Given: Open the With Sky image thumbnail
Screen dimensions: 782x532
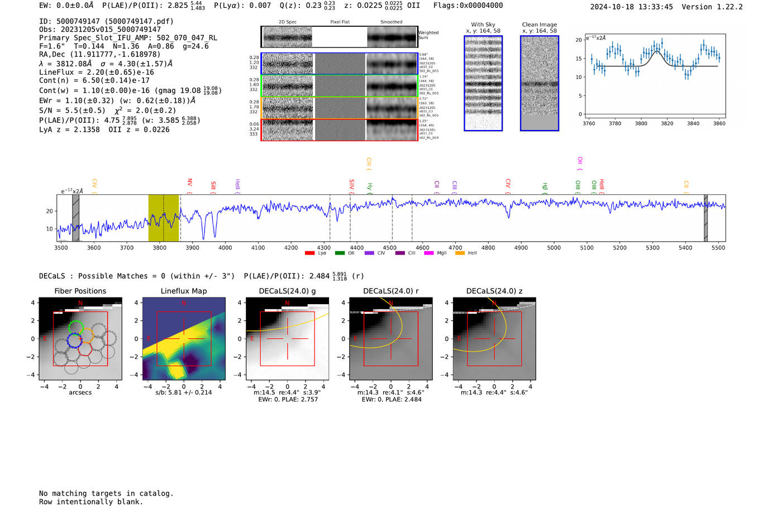Looking at the screenshot, I should [483, 83].
